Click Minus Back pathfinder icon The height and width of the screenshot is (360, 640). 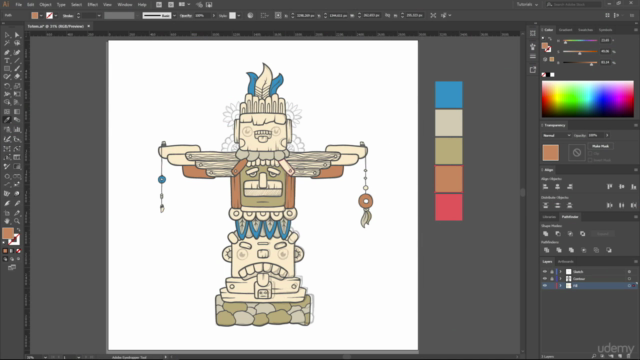click(x=609, y=250)
